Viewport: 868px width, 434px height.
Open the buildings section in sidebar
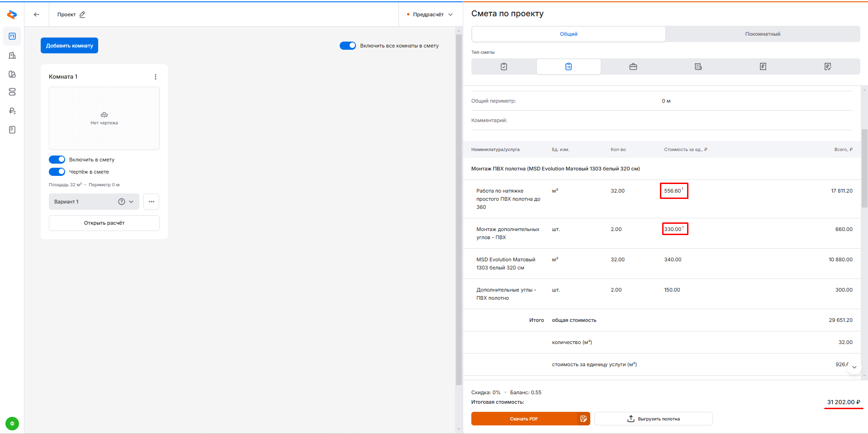point(12,55)
